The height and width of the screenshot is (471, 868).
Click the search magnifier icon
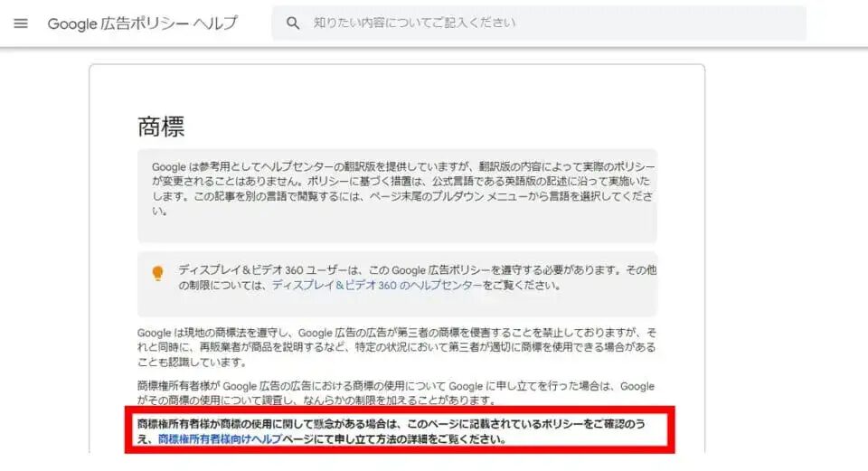pyautogui.click(x=293, y=24)
